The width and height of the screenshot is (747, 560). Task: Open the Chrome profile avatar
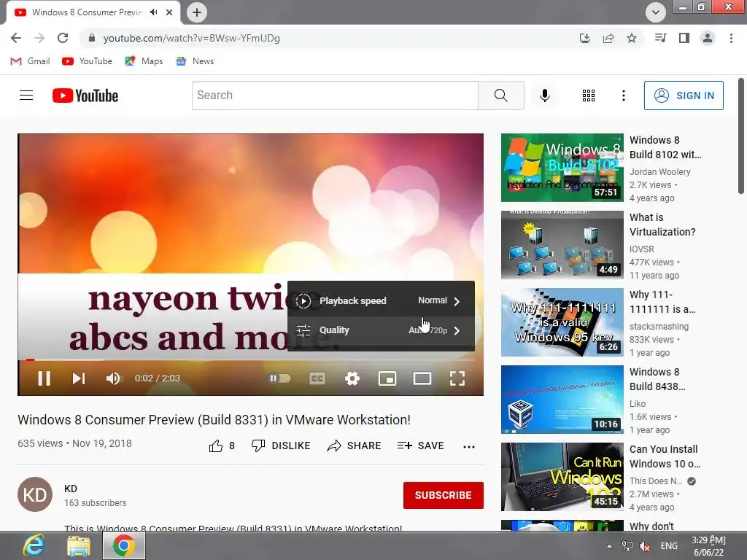[x=708, y=38]
